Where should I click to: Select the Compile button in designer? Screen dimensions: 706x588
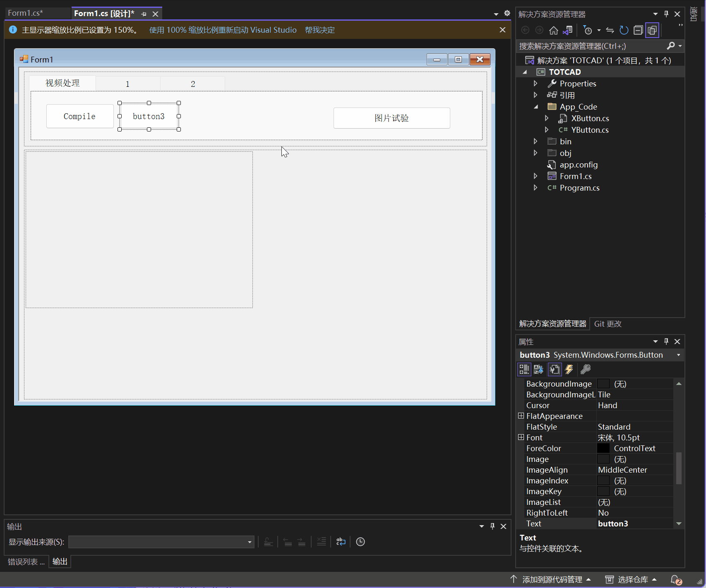click(79, 116)
